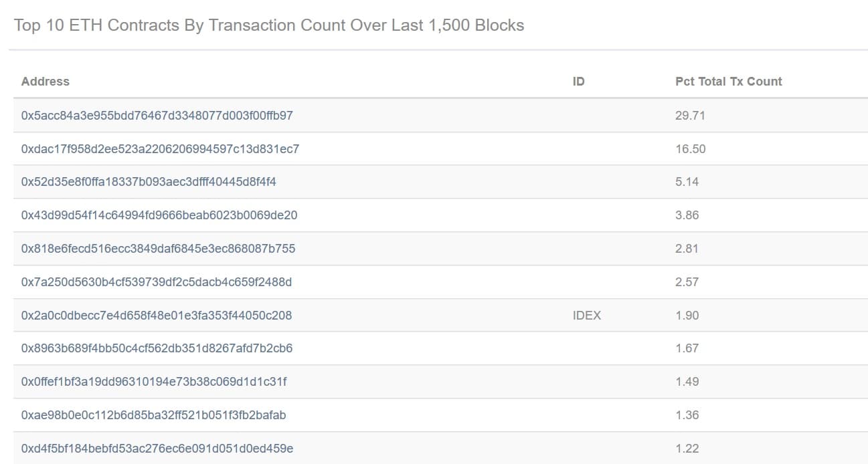The height and width of the screenshot is (464, 868).
Task: Click the IDEX contract address 0x2a0c0dbecc7e
Action: [x=157, y=316]
